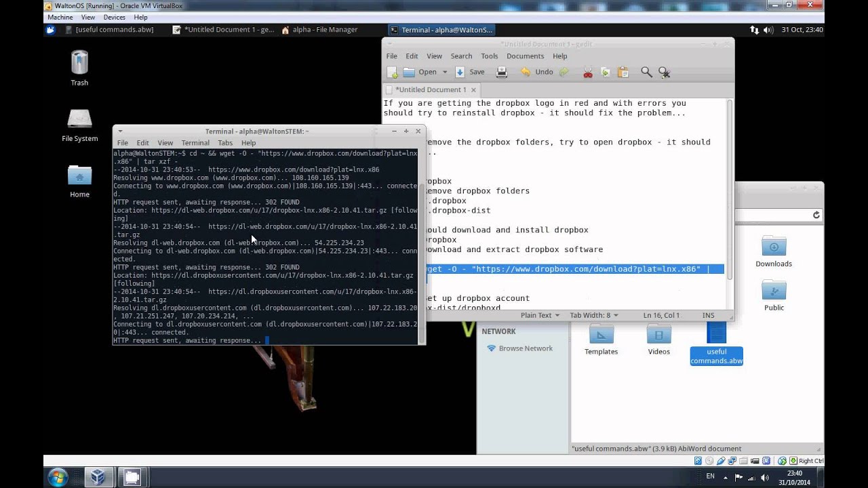Click VirtualBox hard disk activity indicator
Viewport: 868px width, 488px height.
coord(698,461)
